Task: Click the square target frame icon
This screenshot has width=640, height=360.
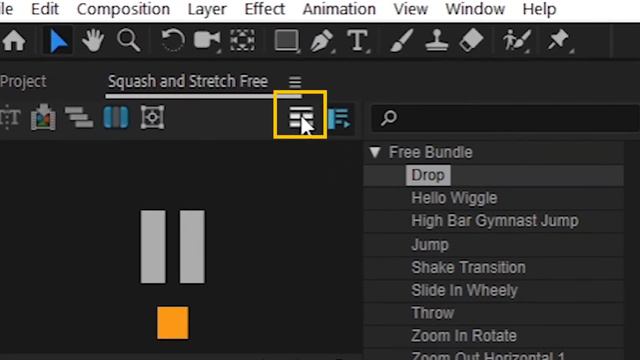Action: pyautogui.click(x=152, y=118)
